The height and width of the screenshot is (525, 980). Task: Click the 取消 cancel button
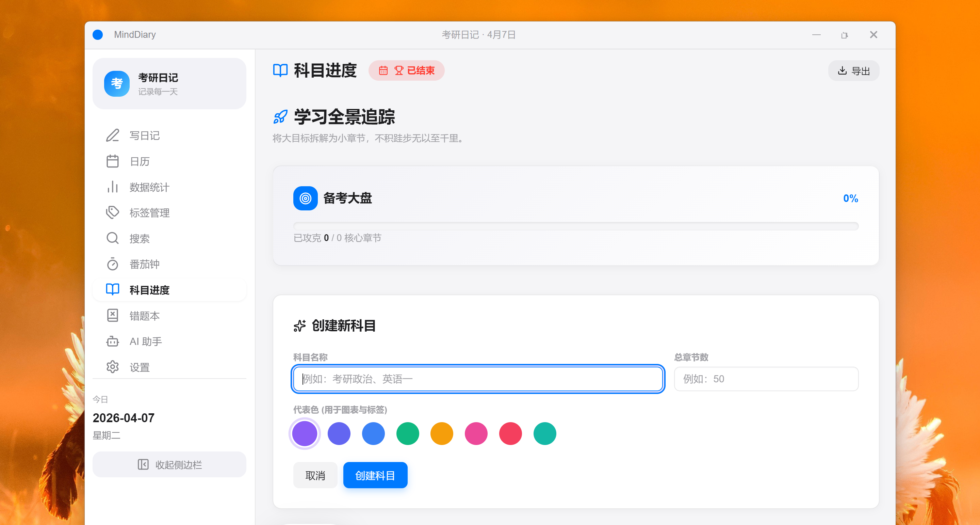pos(315,475)
